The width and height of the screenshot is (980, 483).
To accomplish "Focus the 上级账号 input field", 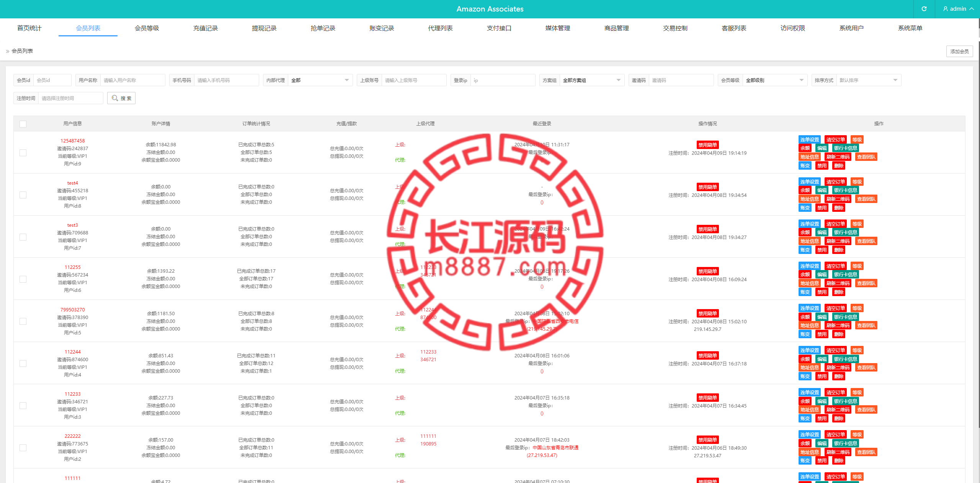I will click(x=414, y=80).
